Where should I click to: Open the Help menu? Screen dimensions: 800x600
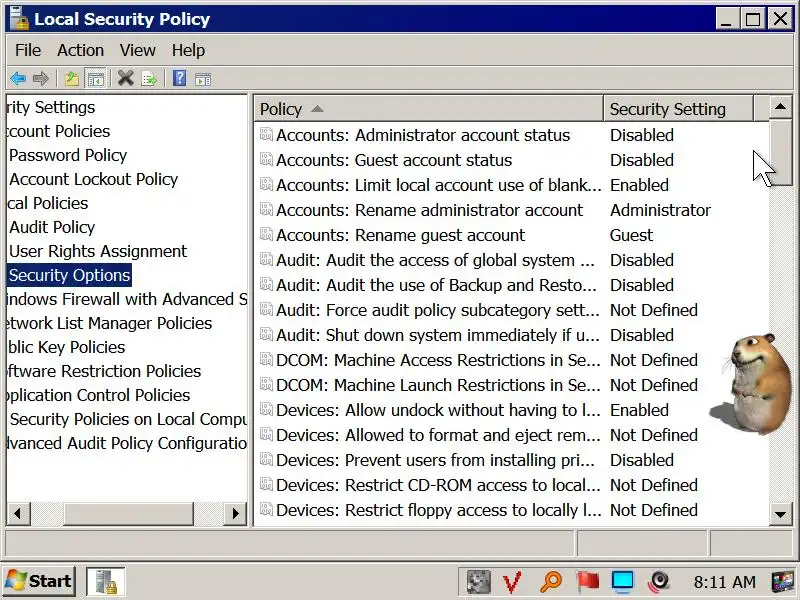(188, 50)
